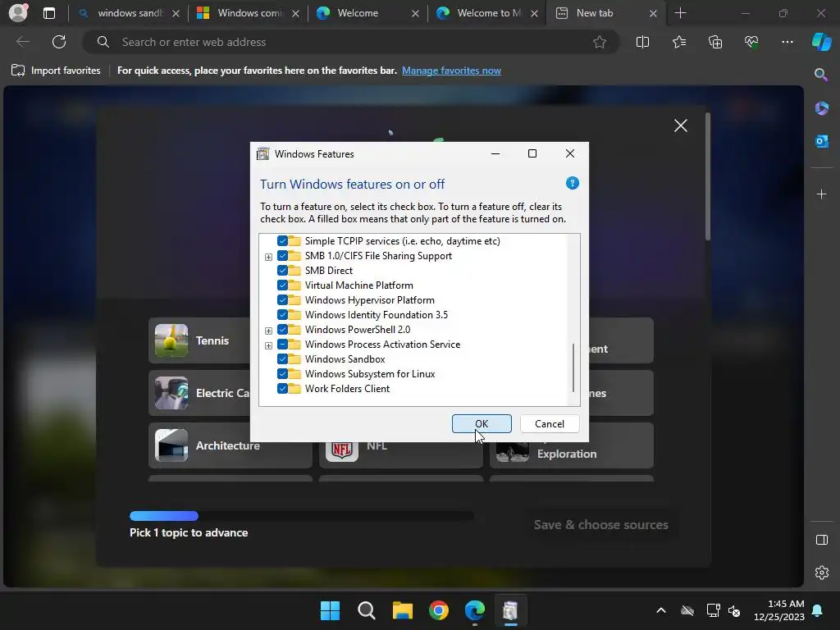Open Settings and more ellipsis menu

787,42
